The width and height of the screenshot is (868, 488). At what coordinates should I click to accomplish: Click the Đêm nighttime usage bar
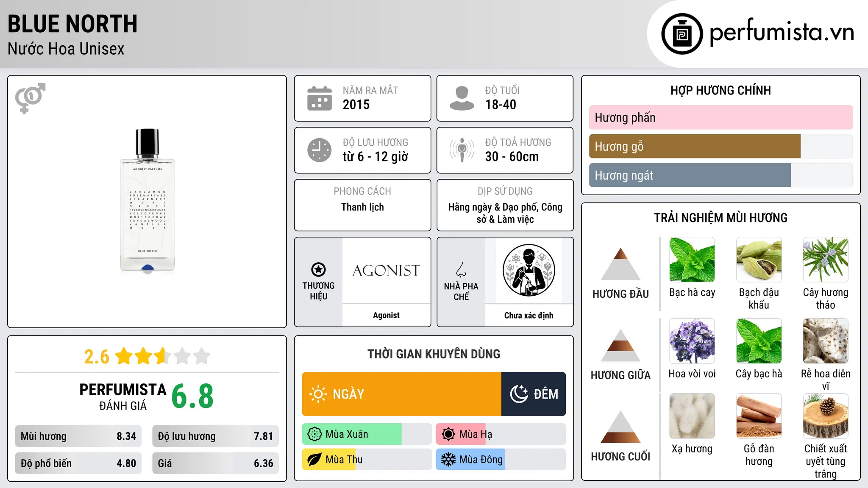[x=534, y=394]
